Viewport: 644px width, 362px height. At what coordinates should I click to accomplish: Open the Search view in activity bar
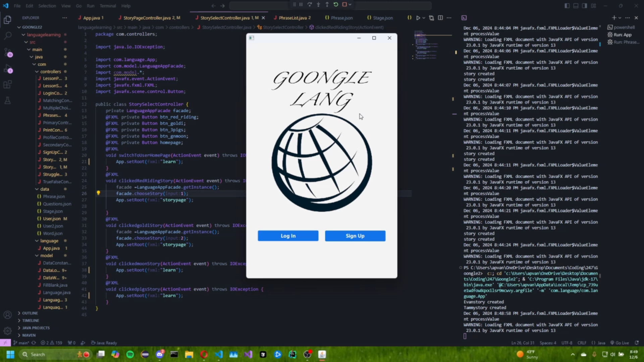coord(7,35)
